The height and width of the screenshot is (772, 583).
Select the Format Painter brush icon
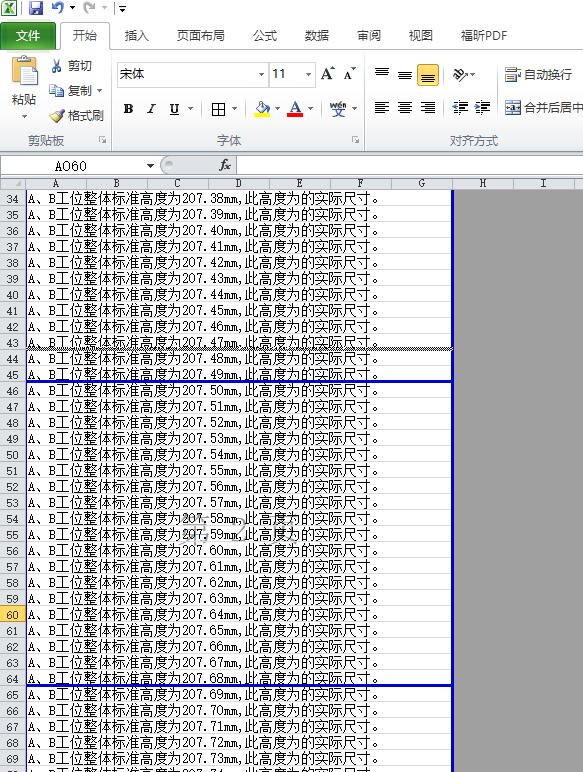pyautogui.click(x=57, y=116)
